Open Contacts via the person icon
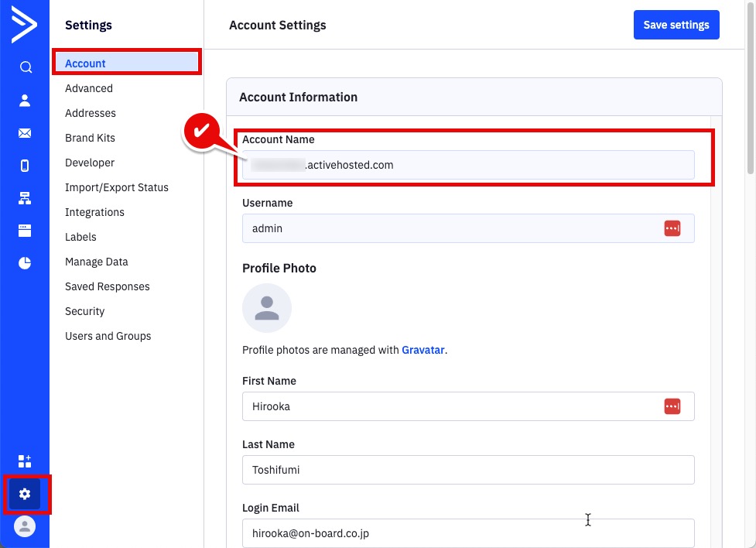Image resolution: width=756 pixels, height=548 pixels. coord(25,100)
